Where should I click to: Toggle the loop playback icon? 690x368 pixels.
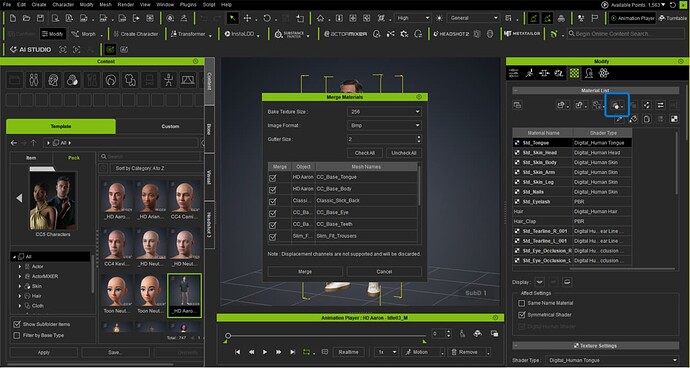click(x=306, y=352)
